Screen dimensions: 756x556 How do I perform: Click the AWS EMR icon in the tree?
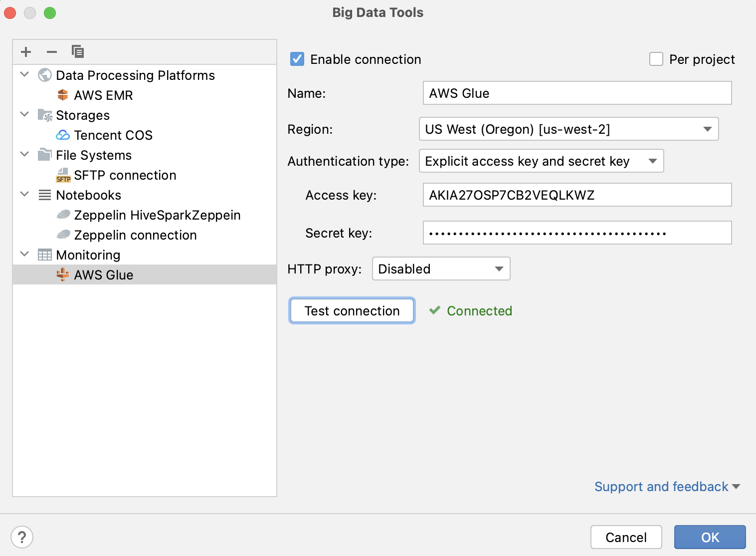click(x=63, y=95)
